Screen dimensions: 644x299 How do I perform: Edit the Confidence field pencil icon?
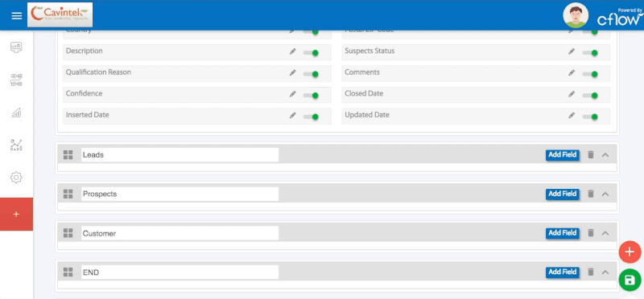coord(292,94)
